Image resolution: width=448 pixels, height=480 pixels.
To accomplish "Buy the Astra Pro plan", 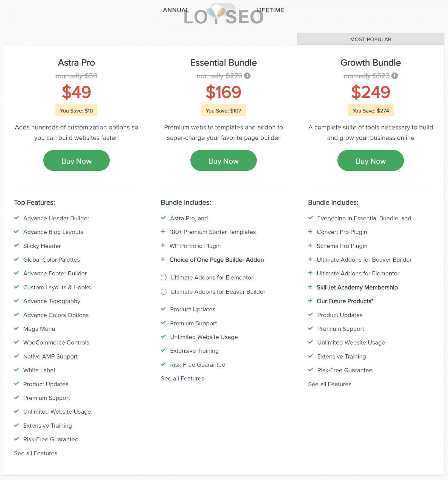I will [77, 160].
